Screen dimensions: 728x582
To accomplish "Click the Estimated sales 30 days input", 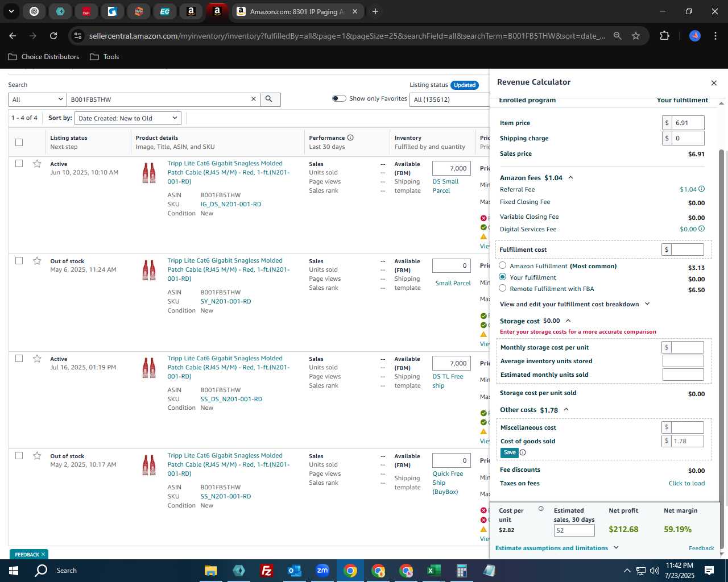I will tap(574, 530).
